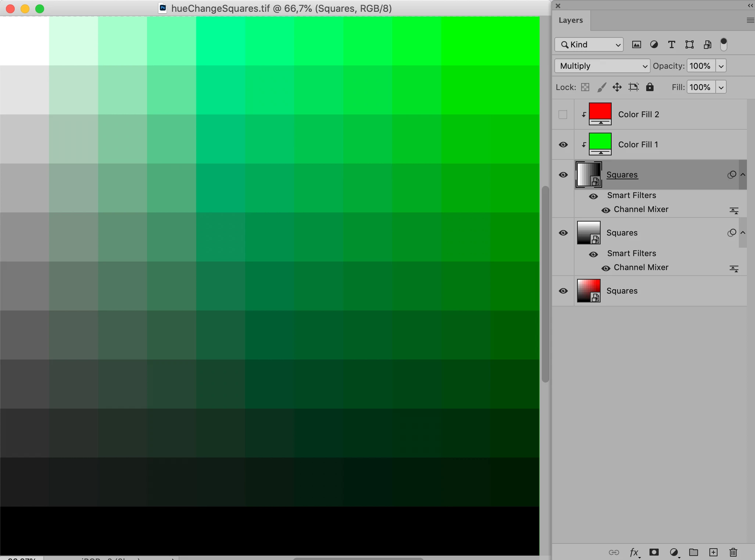
Task: Toggle Smart Filters visibility on selected Squares layer
Action: click(x=593, y=196)
